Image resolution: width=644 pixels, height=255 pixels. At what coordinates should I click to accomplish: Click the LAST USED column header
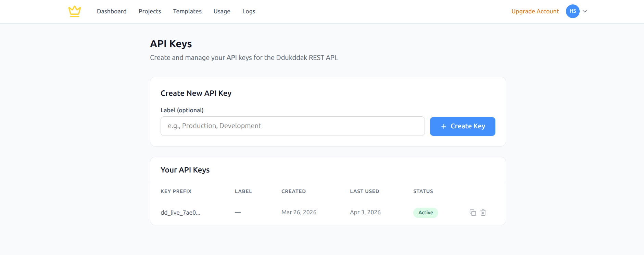coord(365,191)
